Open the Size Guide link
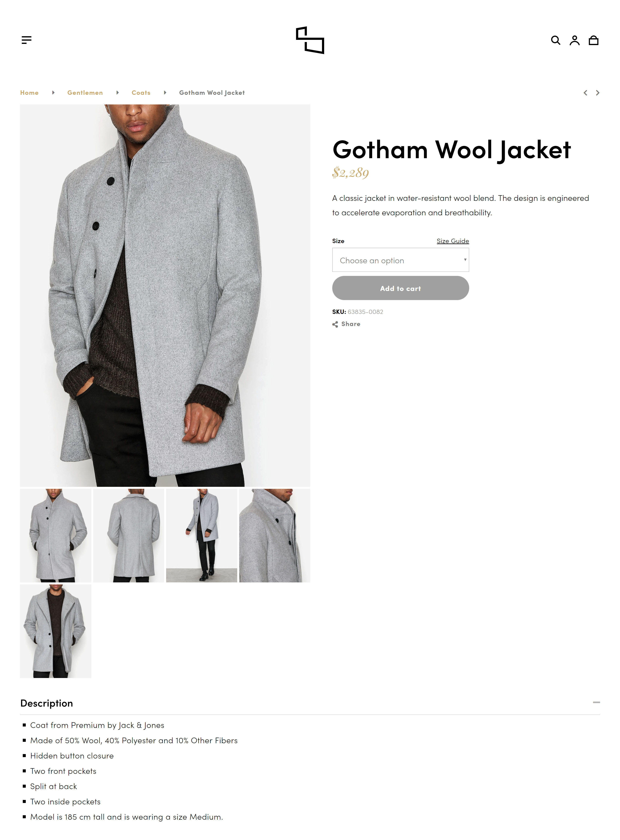620x840 pixels. [x=453, y=241]
